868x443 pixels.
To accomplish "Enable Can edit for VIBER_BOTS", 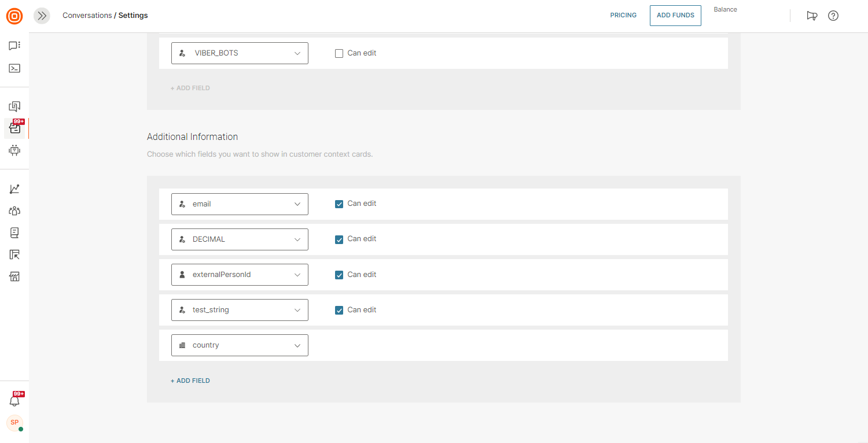I will pyautogui.click(x=339, y=53).
